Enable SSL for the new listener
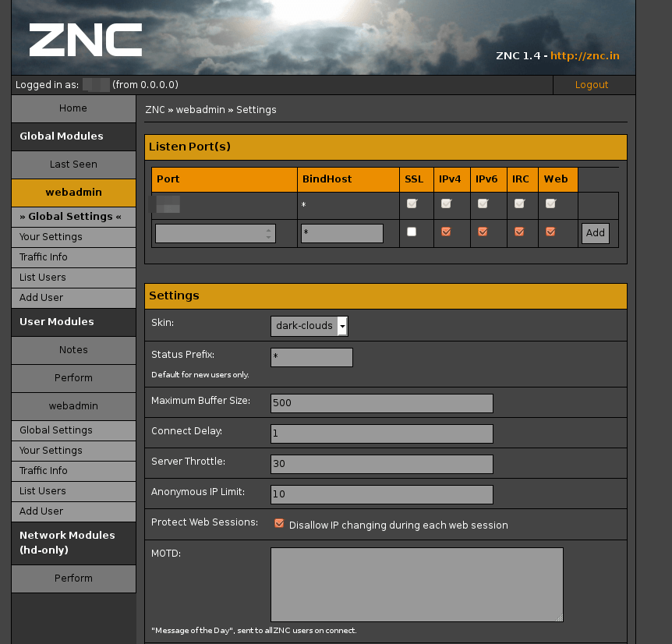The width and height of the screenshot is (672, 644). tap(412, 232)
